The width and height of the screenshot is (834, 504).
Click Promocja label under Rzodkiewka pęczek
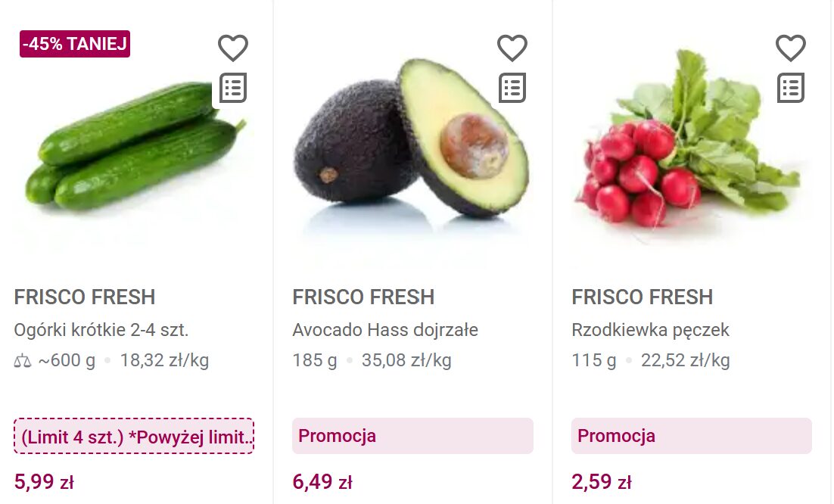tap(691, 436)
